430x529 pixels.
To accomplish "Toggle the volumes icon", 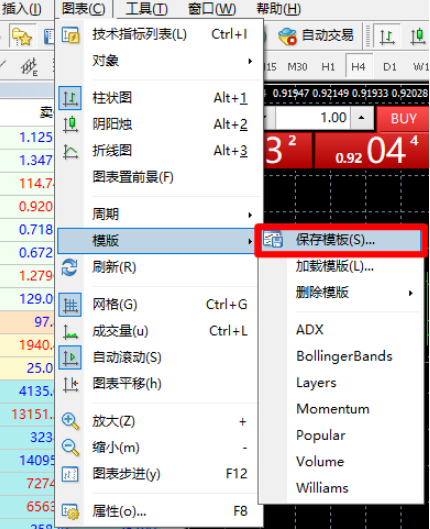I will coord(70,331).
